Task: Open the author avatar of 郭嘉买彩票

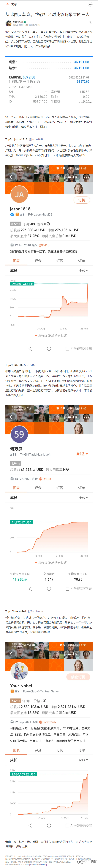Action: (8, 23)
